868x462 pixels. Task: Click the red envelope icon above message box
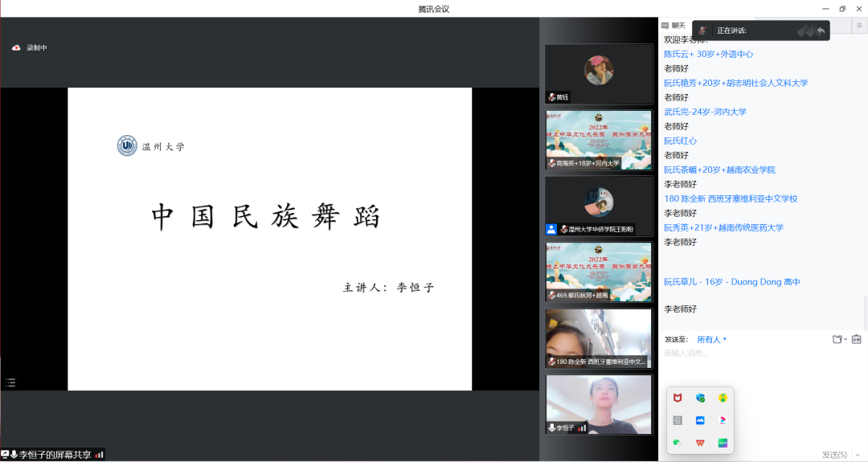click(856, 339)
